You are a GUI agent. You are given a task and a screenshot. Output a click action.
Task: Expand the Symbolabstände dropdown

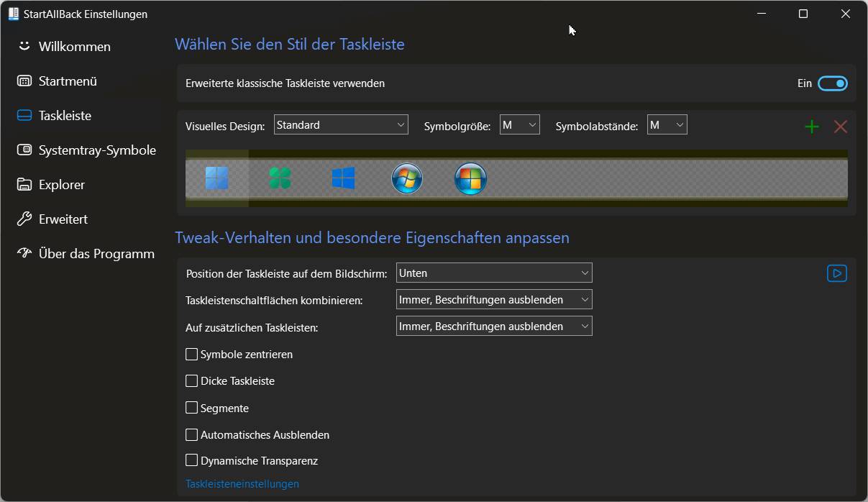pyautogui.click(x=667, y=124)
